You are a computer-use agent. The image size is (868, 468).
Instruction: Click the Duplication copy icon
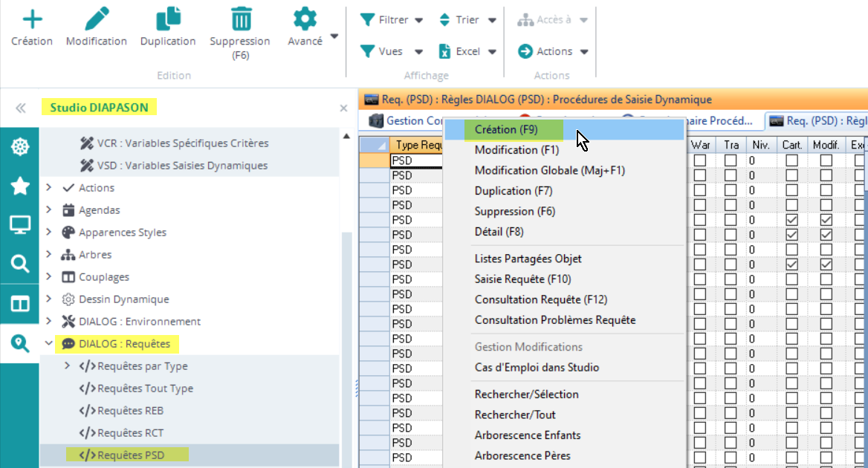(168, 19)
